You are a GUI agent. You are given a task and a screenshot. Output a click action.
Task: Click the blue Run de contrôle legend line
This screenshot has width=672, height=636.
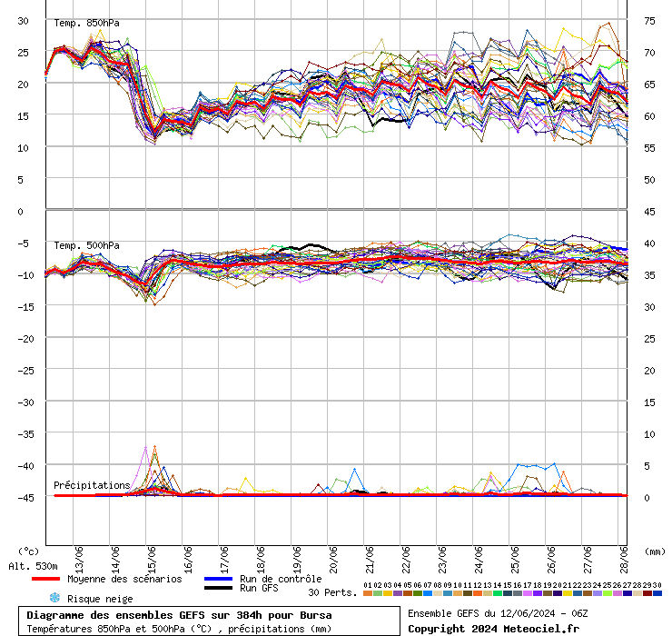pos(218,579)
